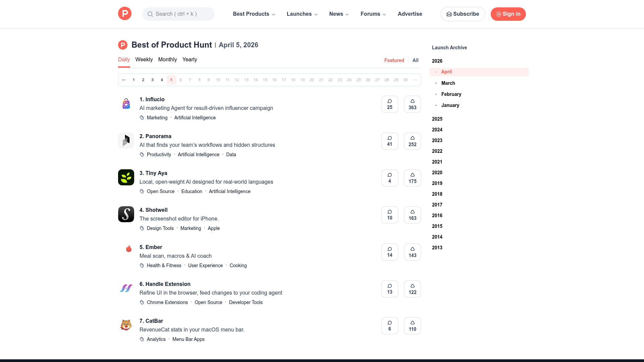Open Influcio's 25 comments

(x=390, y=104)
